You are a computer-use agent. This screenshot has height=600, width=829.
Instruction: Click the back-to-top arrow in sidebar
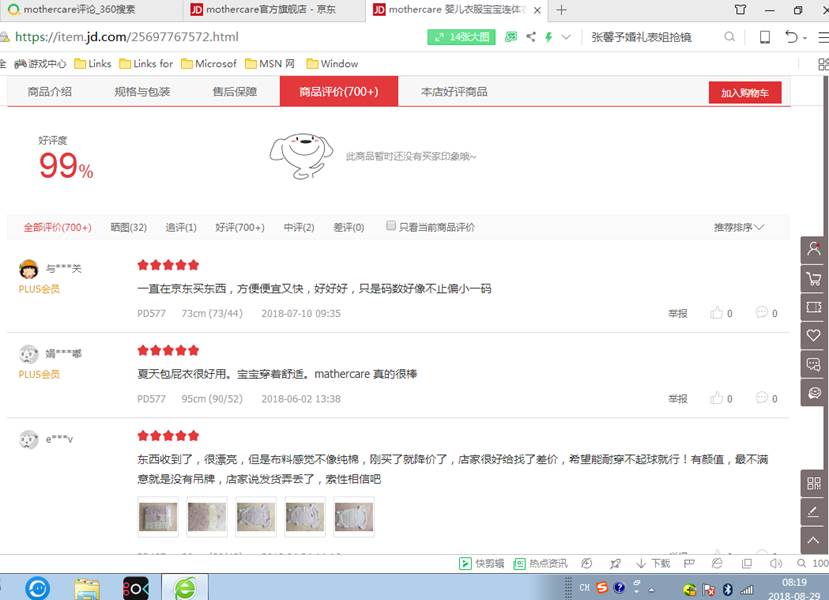(814, 541)
